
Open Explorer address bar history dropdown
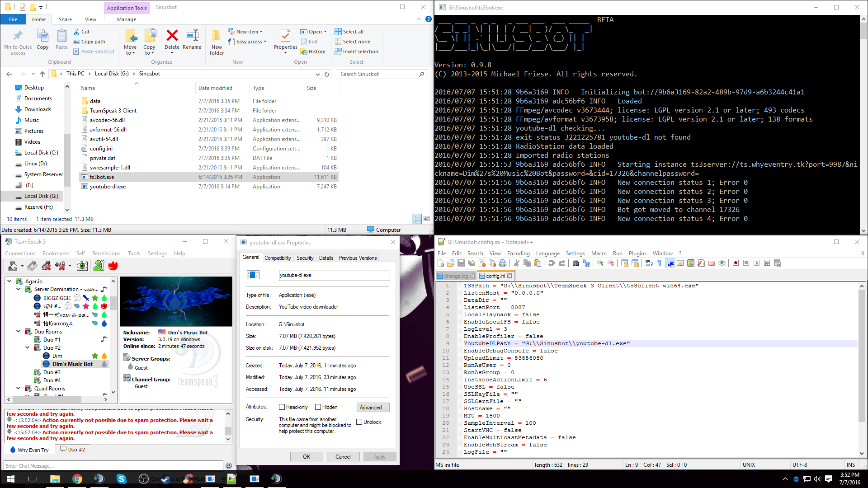[317, 74]
